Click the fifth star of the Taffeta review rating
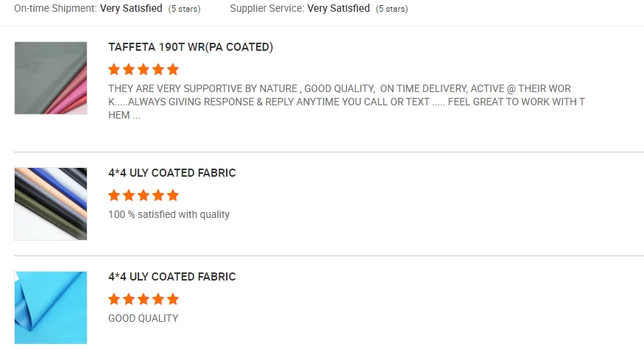Viewport: 644px width, 349px height. coord(173,70)
